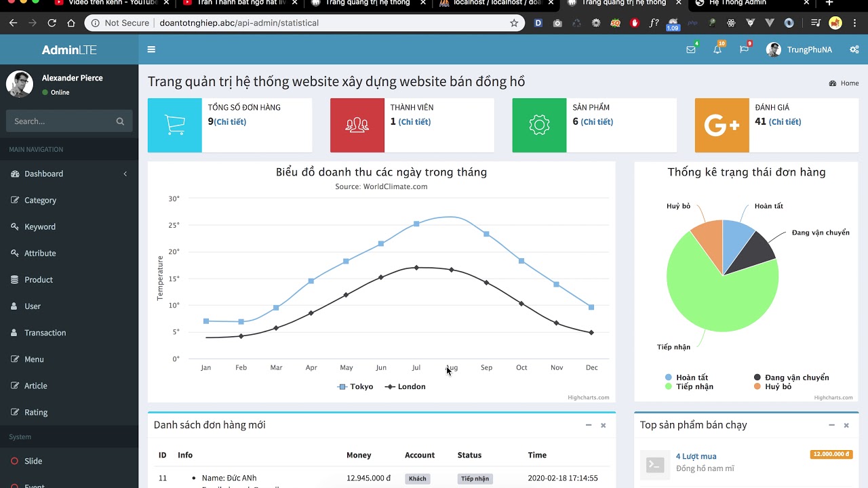Click Alexander Pierce avatar in sidebar
This screenshot has width=868, height=488.
[x=20, y=84]
